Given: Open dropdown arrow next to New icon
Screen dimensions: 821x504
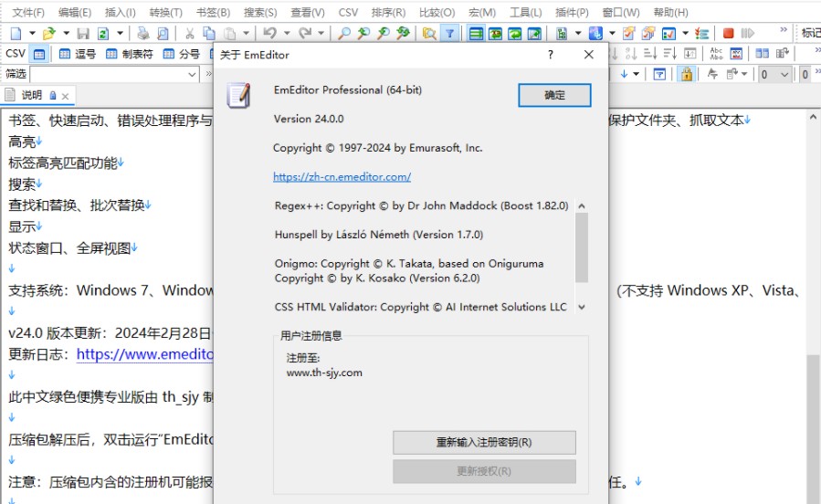Looking at the screenshot, I should (32, 34).
